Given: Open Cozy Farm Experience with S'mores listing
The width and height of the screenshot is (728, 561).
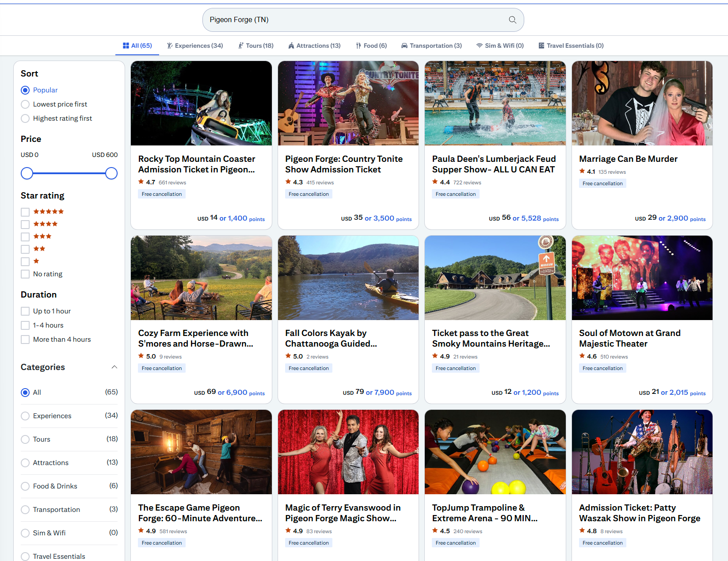Looking at the screenshot, I should (x=195, y=338).
